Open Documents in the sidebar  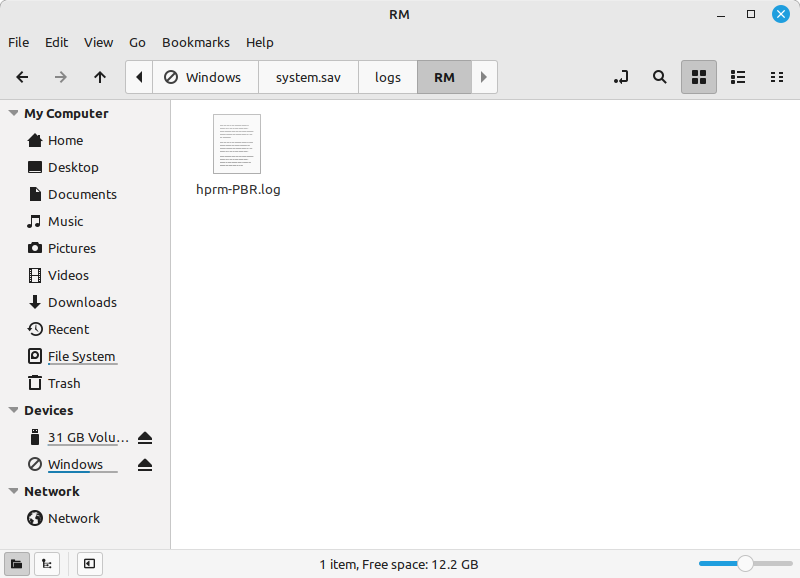tap(82, 194)
